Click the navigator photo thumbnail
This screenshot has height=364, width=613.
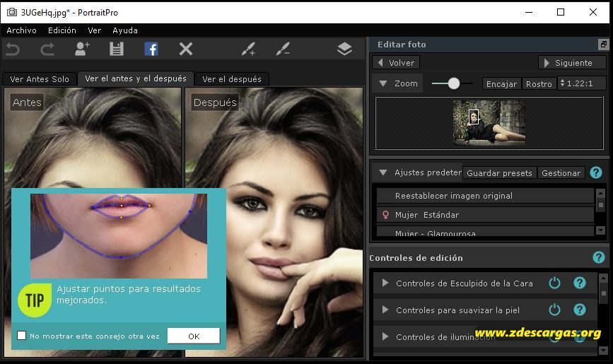(x=489, y=122)
